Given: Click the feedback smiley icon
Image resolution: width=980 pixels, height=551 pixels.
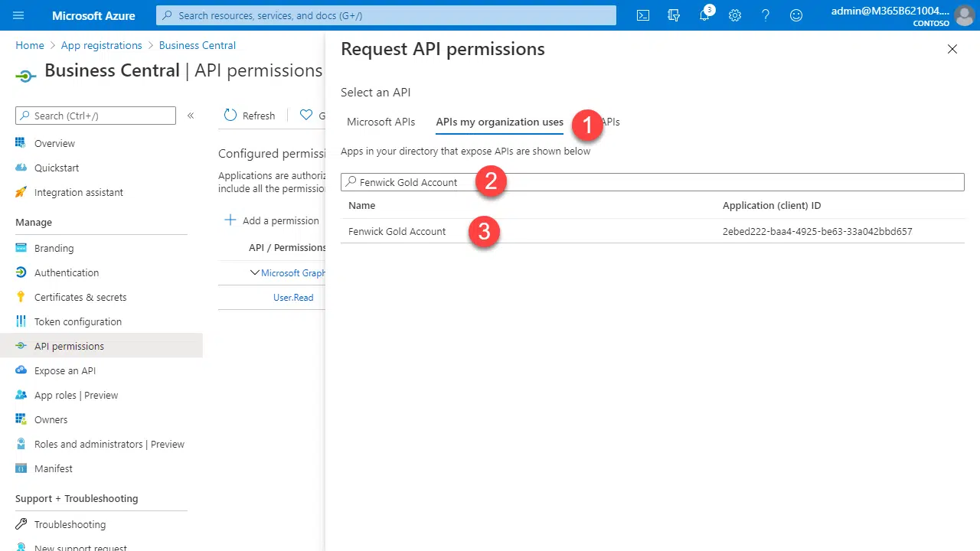Looking at the screenshot, I should (x=796, y=15).
